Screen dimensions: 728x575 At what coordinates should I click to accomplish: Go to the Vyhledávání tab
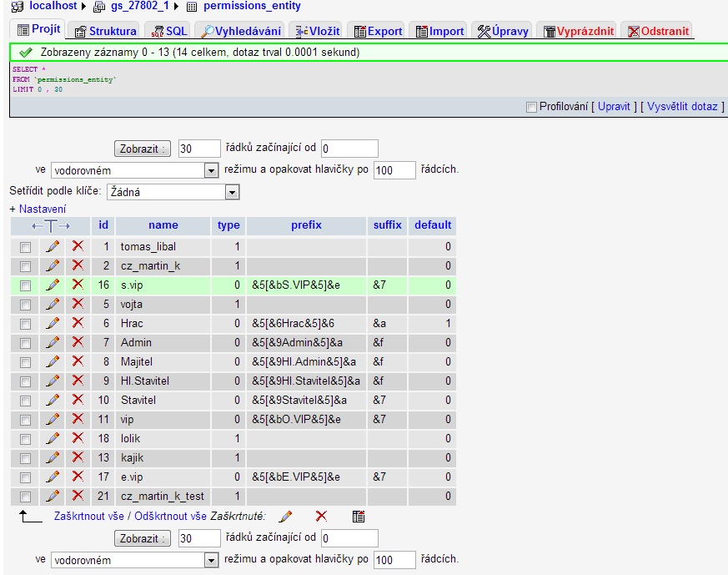click(x=240, y=31)
